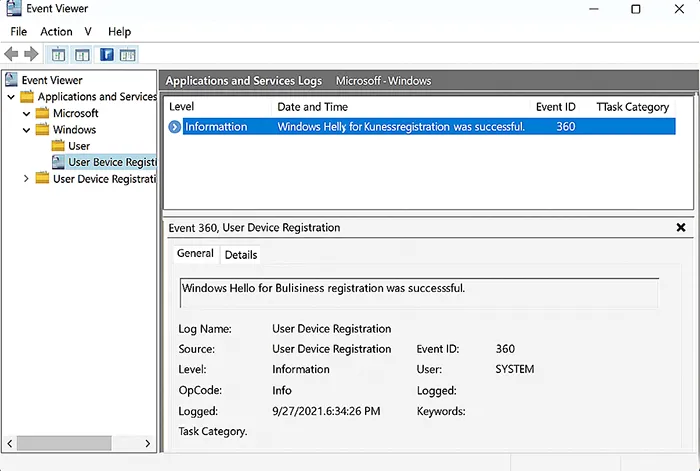The image size is (700, 471).
Task: Open the Help menu
Action: coord(119,32)
